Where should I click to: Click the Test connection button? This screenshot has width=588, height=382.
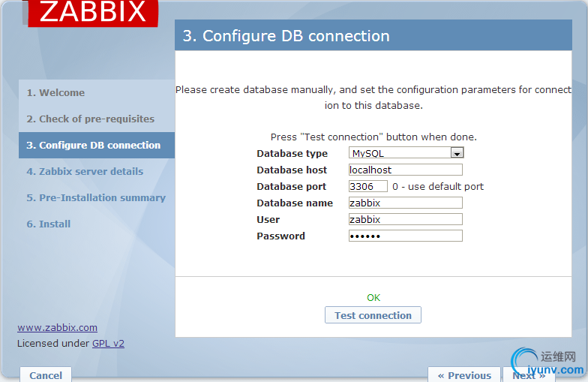pos(373,315)
